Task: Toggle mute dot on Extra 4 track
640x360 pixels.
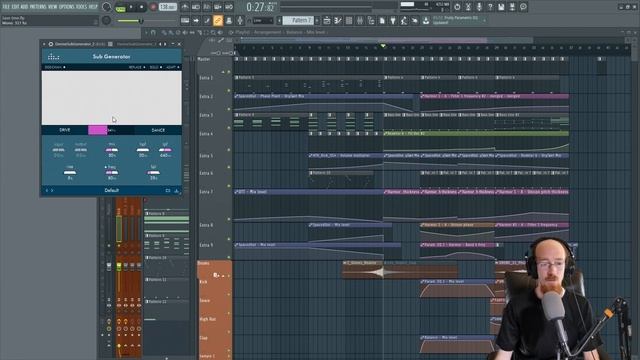Action: [x=229, y=150]
